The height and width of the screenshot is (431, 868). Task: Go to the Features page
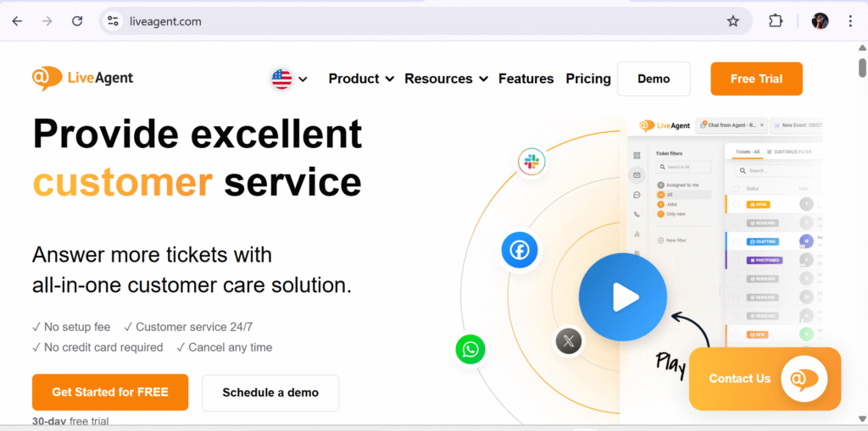coord(526,79)
